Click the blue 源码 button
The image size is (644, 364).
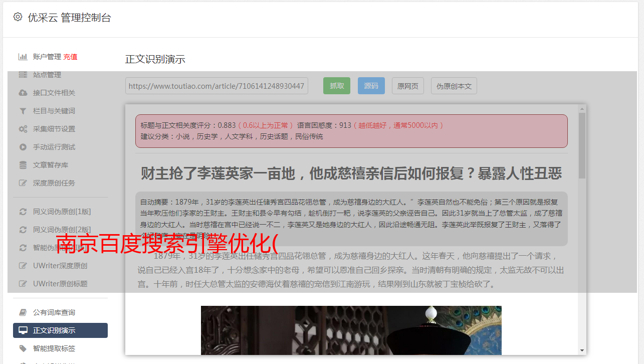click(x=371, y=86)
